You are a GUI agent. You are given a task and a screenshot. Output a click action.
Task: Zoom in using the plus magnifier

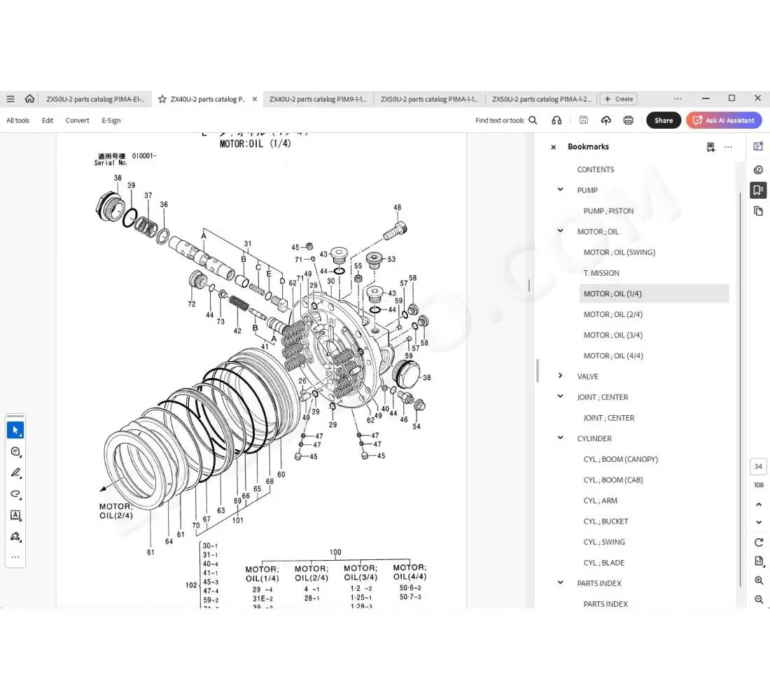[759, 580]
